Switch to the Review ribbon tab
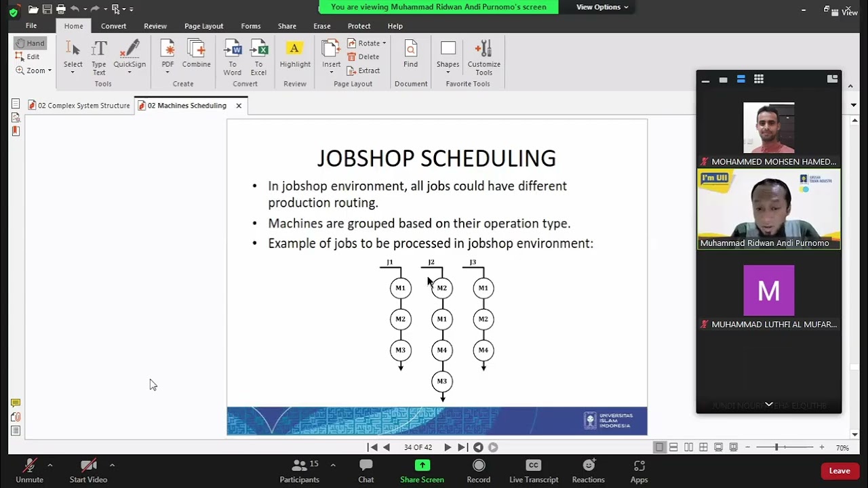Image resolution: width=868 pixels, height=488 pixels. (155, 26)
